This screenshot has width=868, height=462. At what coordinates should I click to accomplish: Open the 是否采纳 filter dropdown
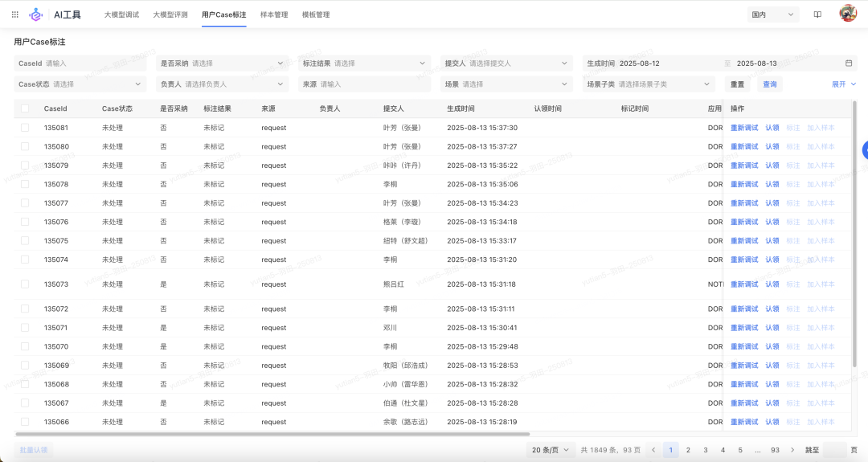222,63
